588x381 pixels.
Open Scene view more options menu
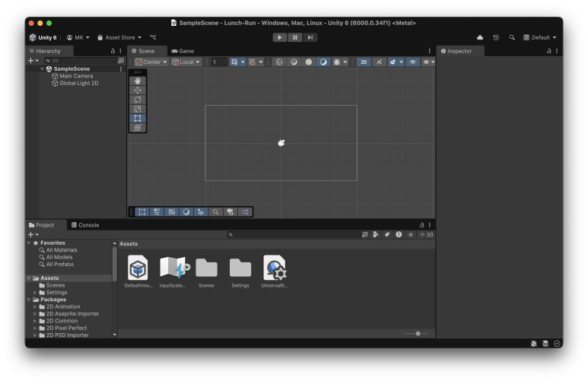coord(429,51)
